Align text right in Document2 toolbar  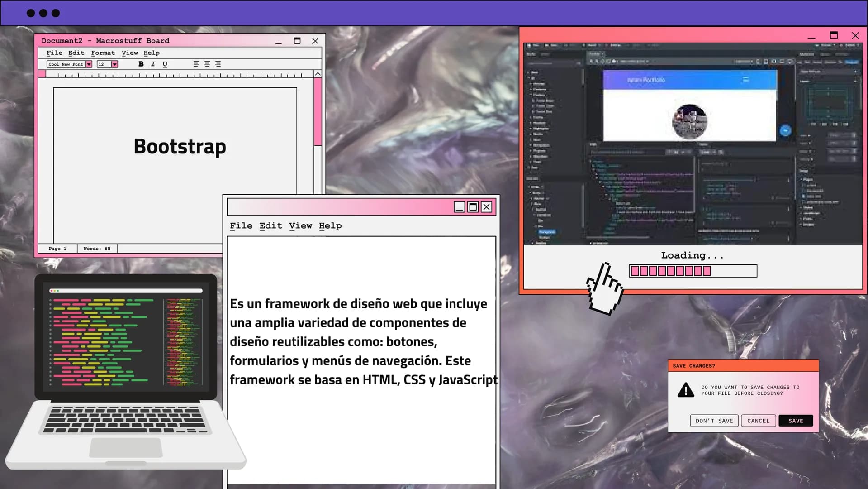pyautogui.click(x=218, y=64)
